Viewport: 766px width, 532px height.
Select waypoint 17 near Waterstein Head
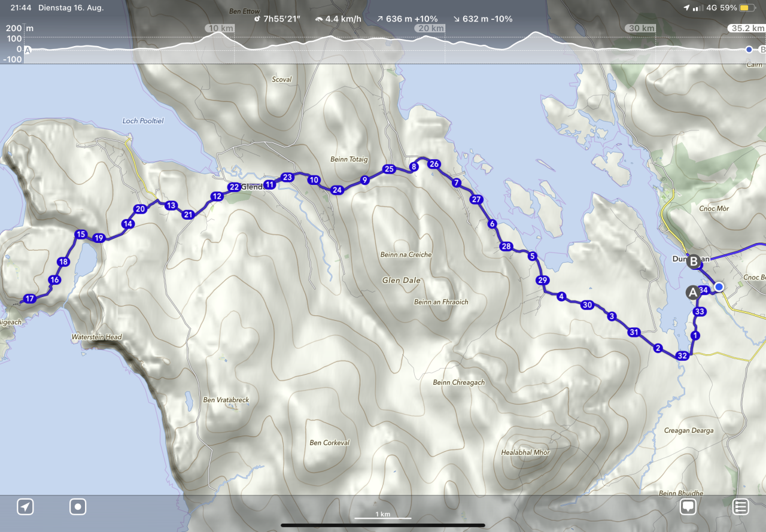coord(29,299)
